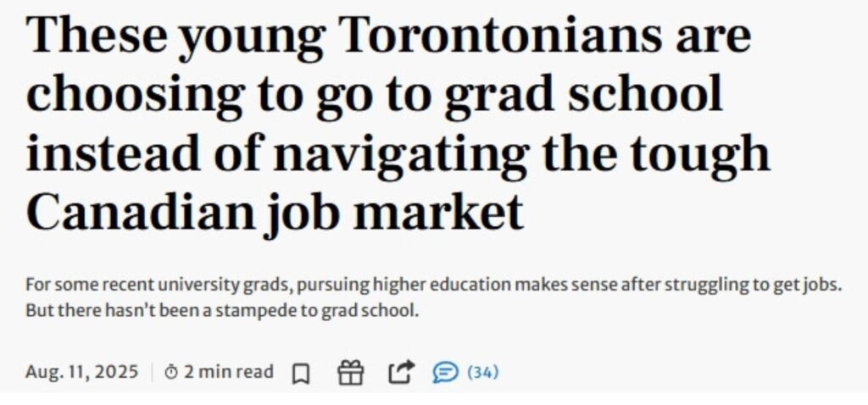Select the (34) comment count
This screenshot has width=868, height=405.
[x=482, y=372]
